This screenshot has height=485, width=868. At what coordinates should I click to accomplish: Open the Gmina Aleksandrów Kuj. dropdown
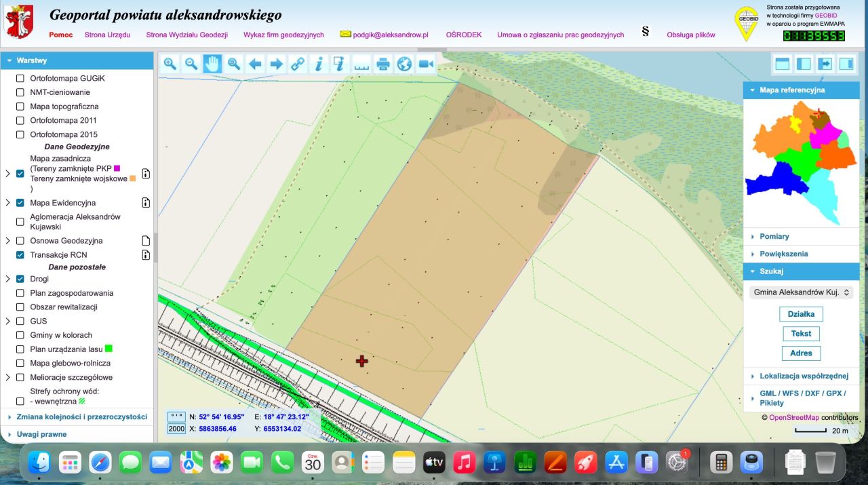click(x=801, y=292)
